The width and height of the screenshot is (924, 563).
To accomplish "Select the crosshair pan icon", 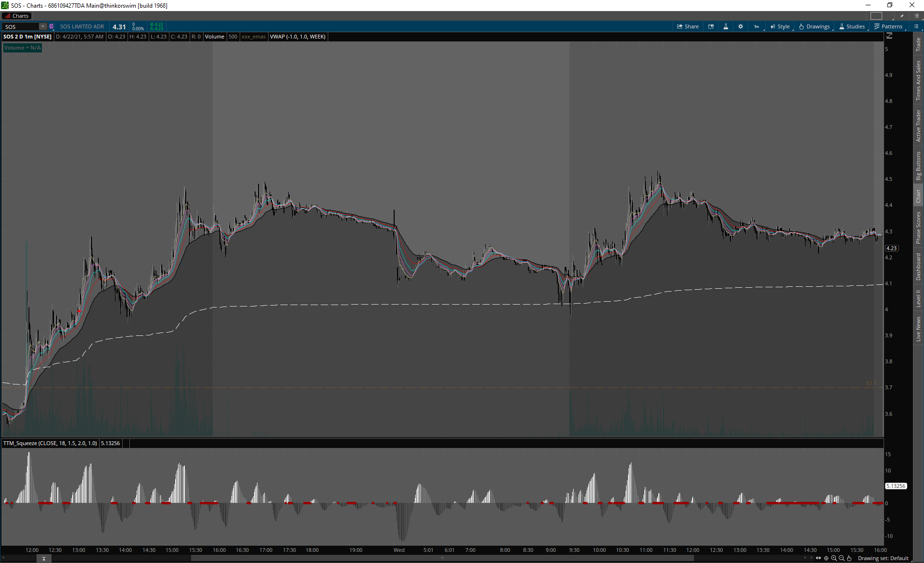I will tap(826, 558).
